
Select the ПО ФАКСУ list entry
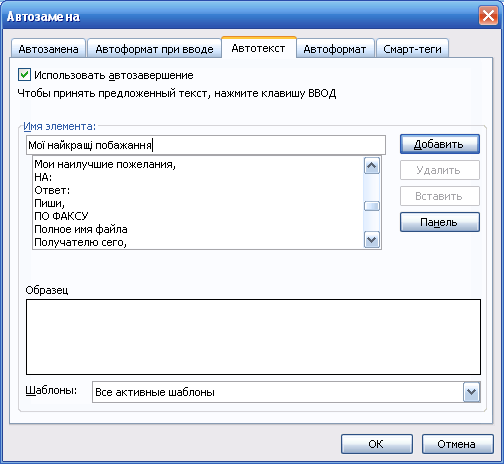[61, 216]
